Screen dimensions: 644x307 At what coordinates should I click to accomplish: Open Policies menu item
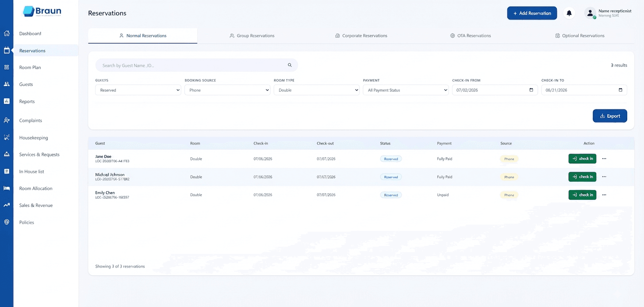pos(27,222)
